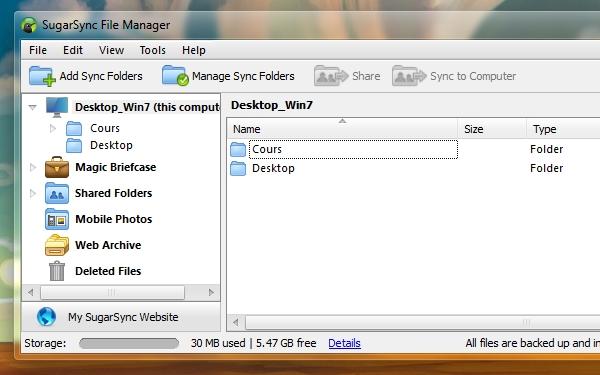Select the Mobile Photos label
600x375 pixels.
[x=114, y=219]
